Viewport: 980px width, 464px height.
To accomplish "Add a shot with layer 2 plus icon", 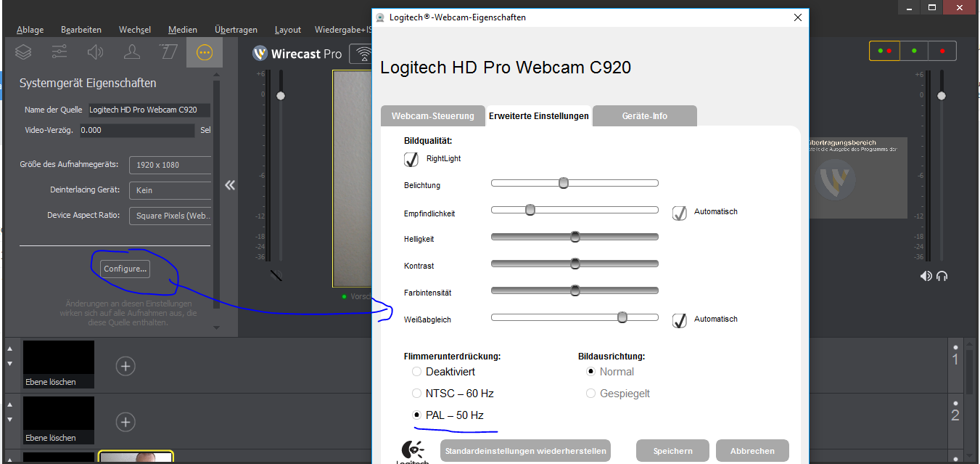I will (x=125, y=421).
